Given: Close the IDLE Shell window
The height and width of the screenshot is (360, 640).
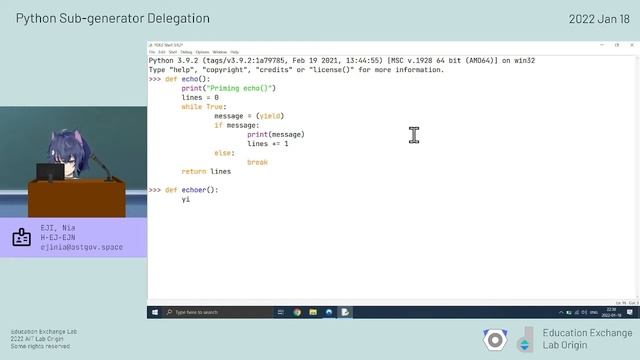Looking at the screenshot, I should pyautogui.click(x=632, y=45).
